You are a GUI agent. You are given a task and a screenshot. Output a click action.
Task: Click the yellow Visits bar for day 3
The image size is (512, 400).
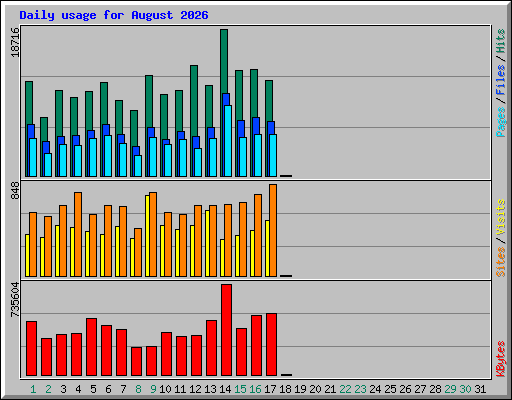pyautogui.click(x=57, y=251)
